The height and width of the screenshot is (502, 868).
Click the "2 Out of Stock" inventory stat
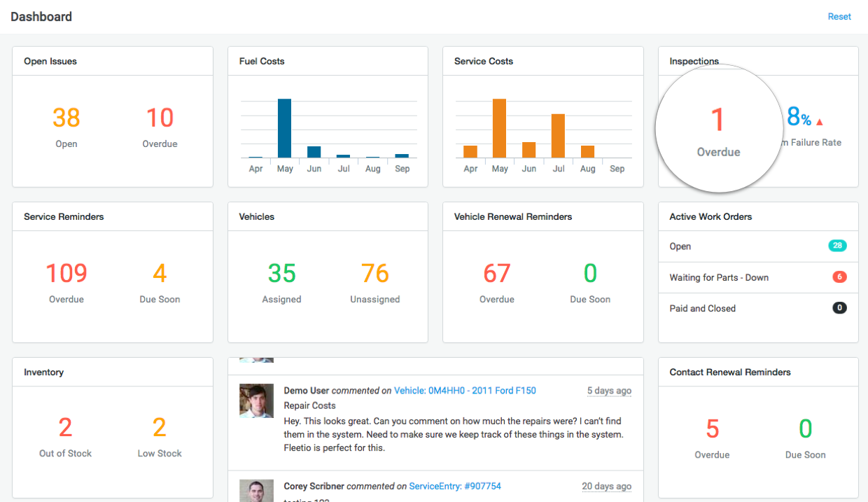65,428
